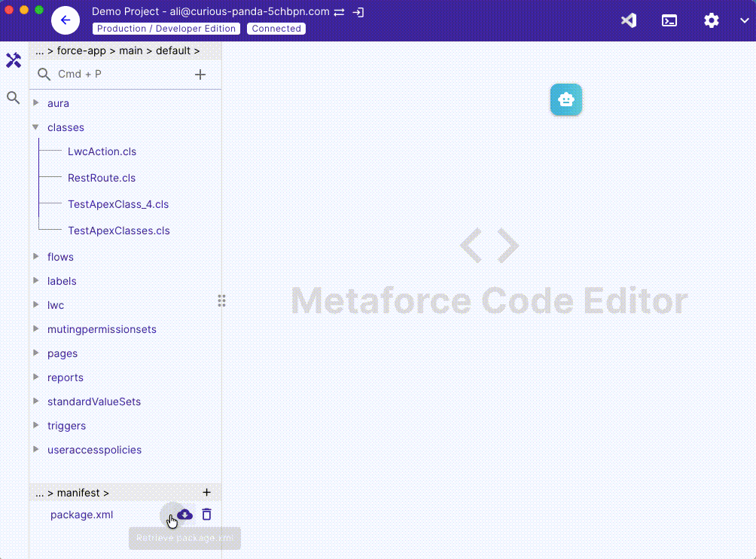
Task: Expand the standardValueSets folder
Action: tap(35, 402)
